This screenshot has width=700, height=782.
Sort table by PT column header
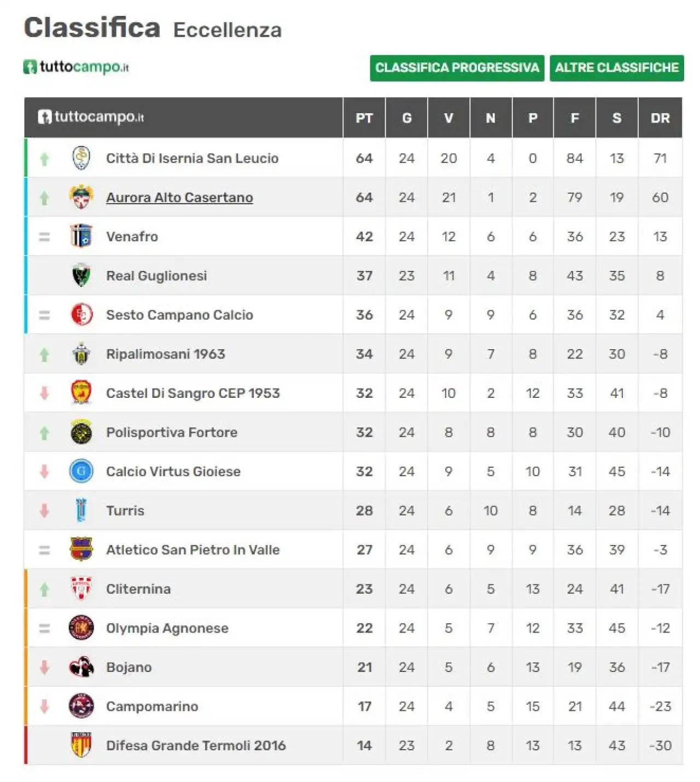364,118
